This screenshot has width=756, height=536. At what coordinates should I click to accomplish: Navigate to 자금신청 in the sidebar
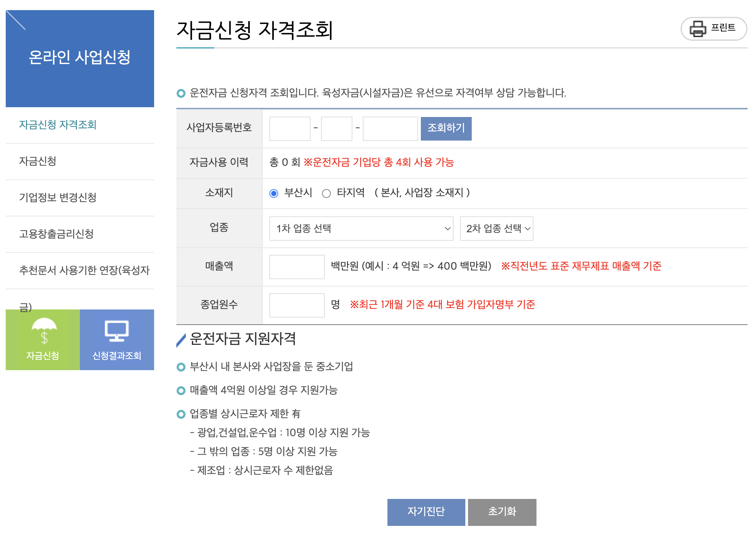click(34, 161)
